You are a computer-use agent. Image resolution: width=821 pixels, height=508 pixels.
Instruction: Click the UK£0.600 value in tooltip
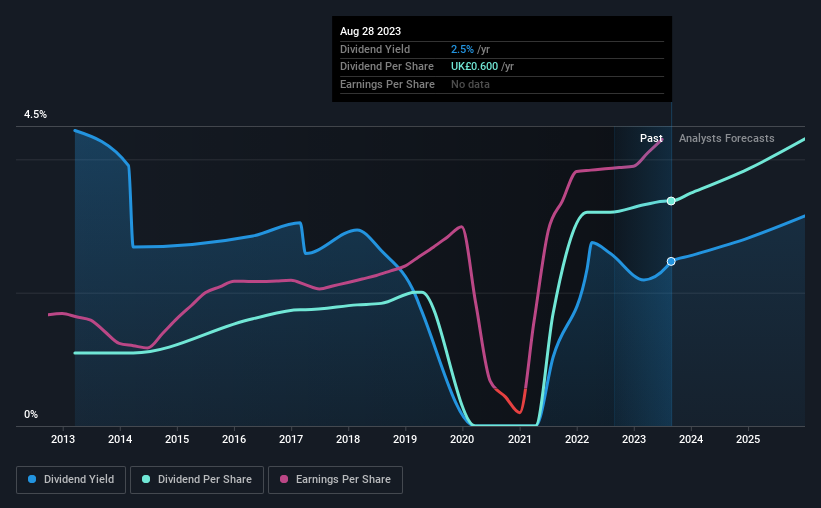(x=474, y=67)
